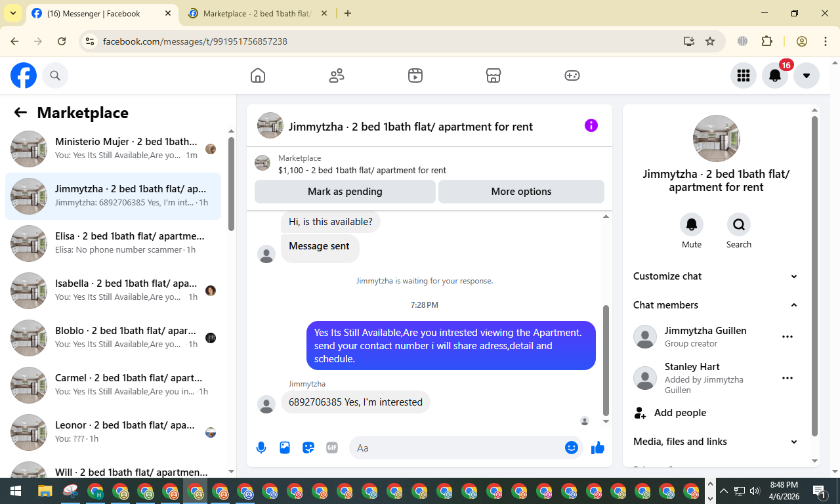Switch to the Messenger | Facebook tab
840x504 pixels.
[x=102, y=13]
